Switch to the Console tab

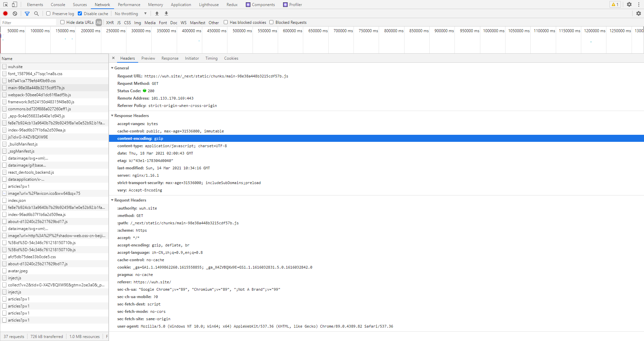tap(58, 4)
